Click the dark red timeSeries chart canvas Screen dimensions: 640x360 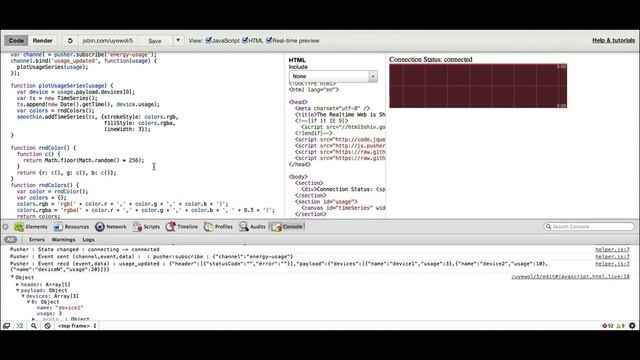tap(478, 86)
